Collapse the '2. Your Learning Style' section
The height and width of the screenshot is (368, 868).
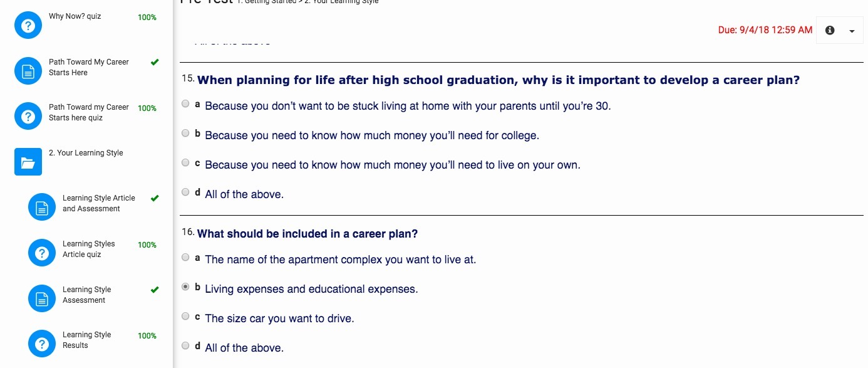pos(90,153)
